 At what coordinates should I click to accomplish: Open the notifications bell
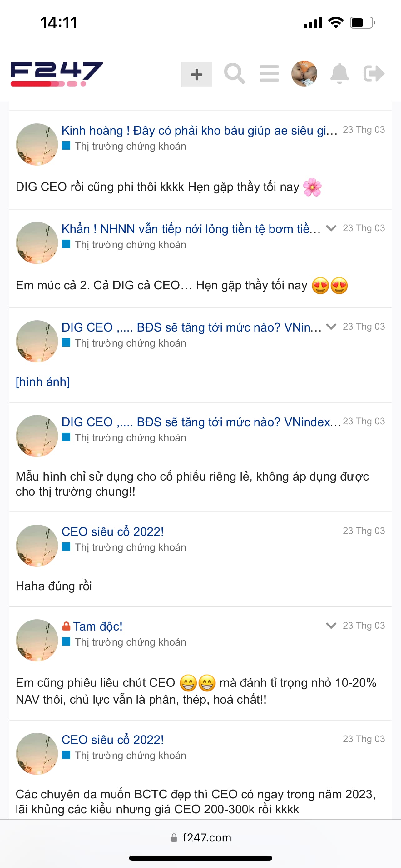339,74
